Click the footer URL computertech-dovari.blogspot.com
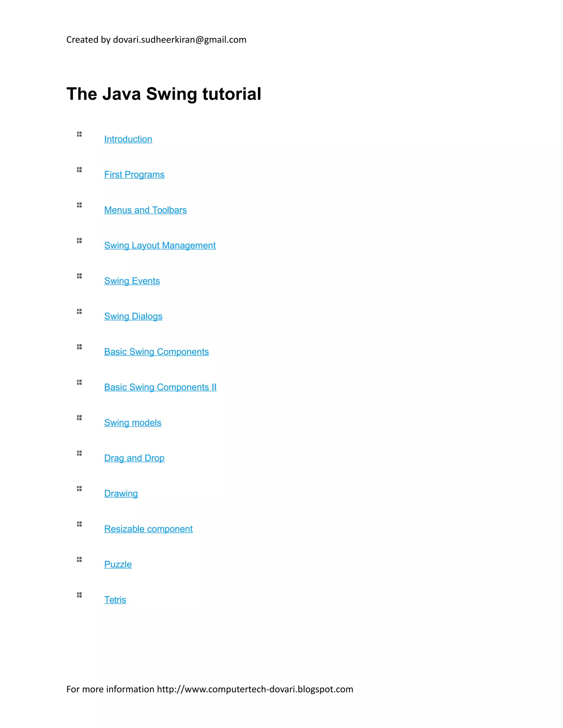 point(255,689)
